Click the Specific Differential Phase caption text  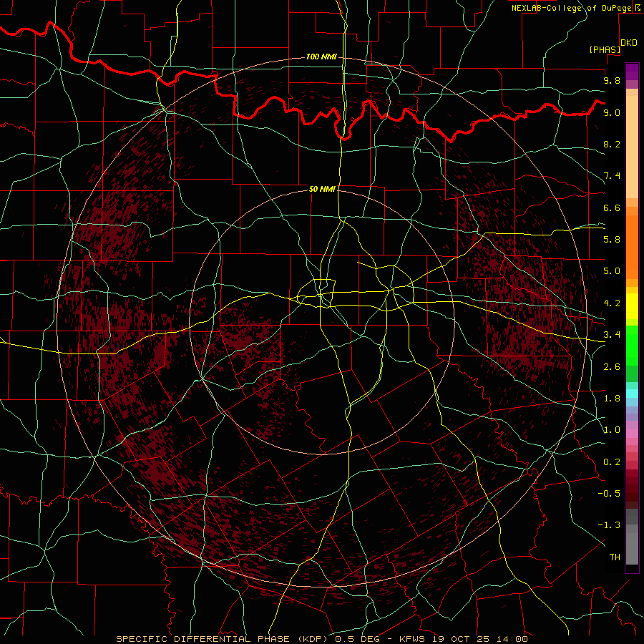(x=321, y=639)
